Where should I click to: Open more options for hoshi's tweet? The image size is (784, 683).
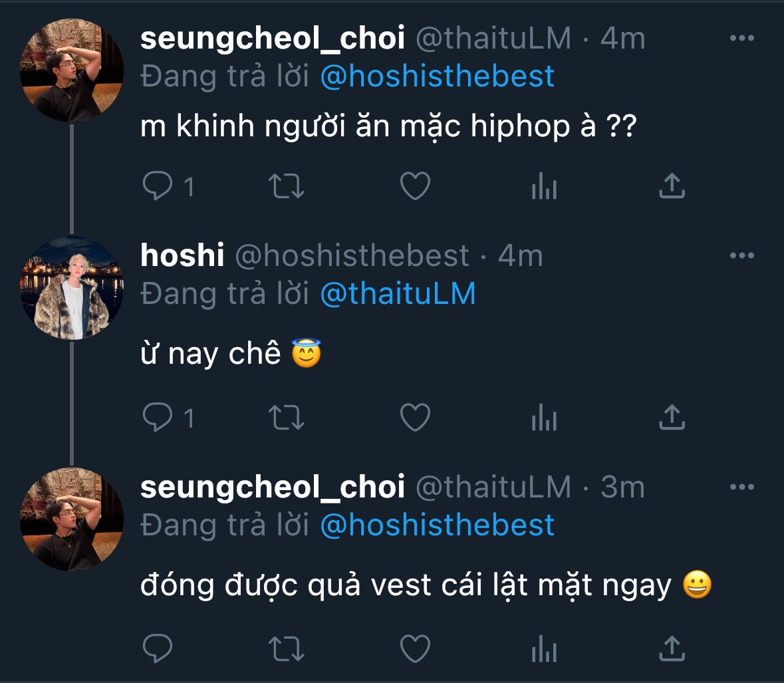point(741,255)
